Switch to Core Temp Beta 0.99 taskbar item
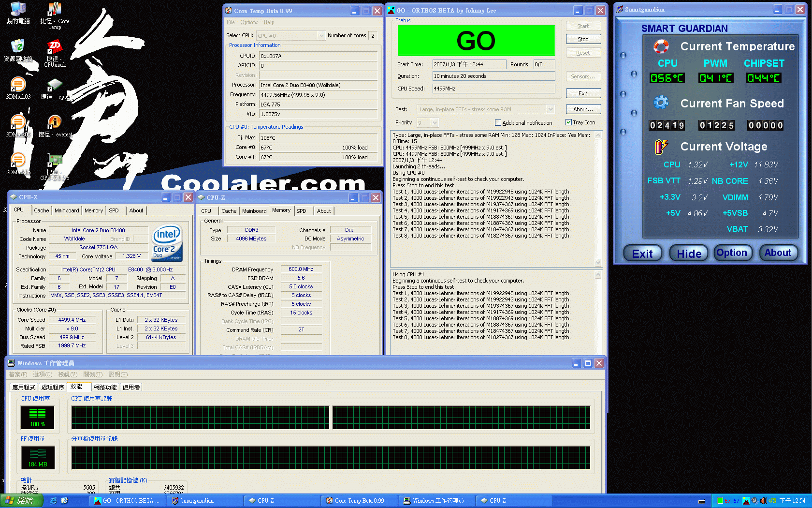812x508 pixels. click(x=360, y=501)
